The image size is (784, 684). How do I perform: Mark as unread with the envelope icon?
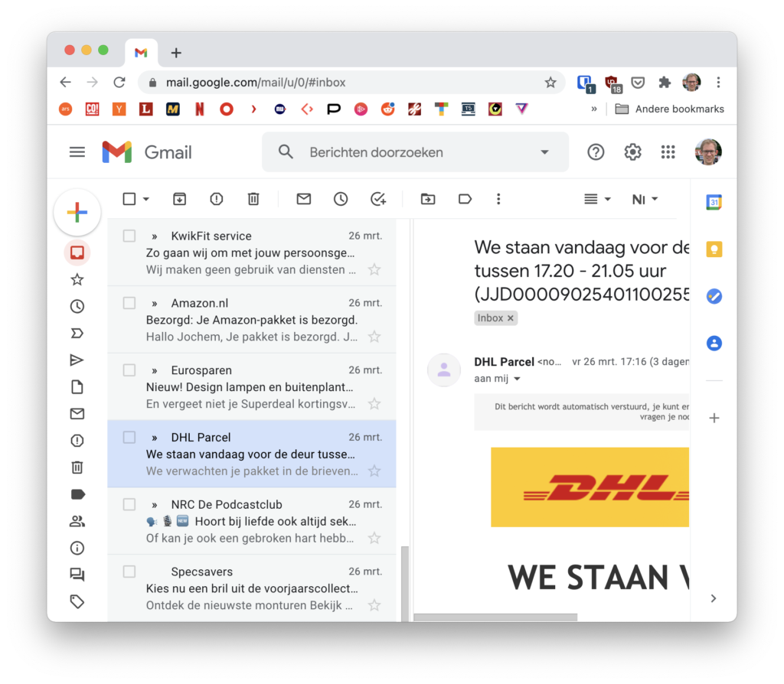tap(303, 199)
